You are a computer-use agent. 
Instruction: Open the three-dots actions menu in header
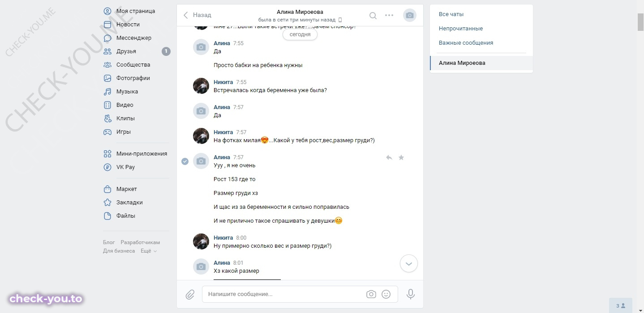click(389, 15)
